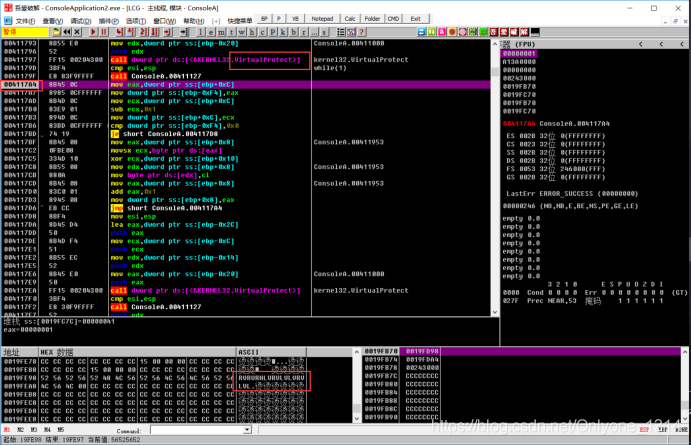Click the ESP button in status bar

[644, 430]
